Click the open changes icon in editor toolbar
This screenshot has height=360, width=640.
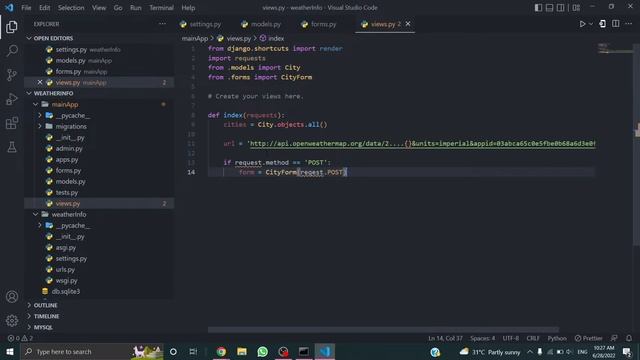point(602,24)
